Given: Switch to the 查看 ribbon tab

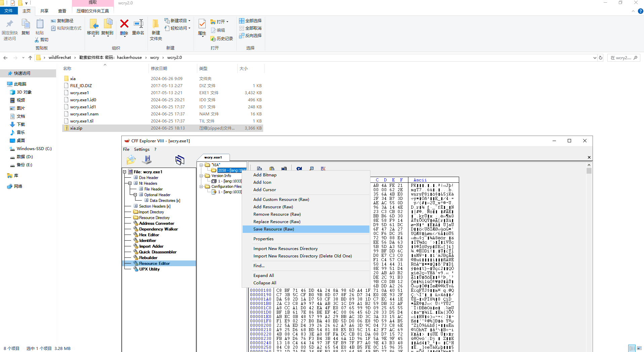Looking at the screenshot, I should tap(62, 11).
